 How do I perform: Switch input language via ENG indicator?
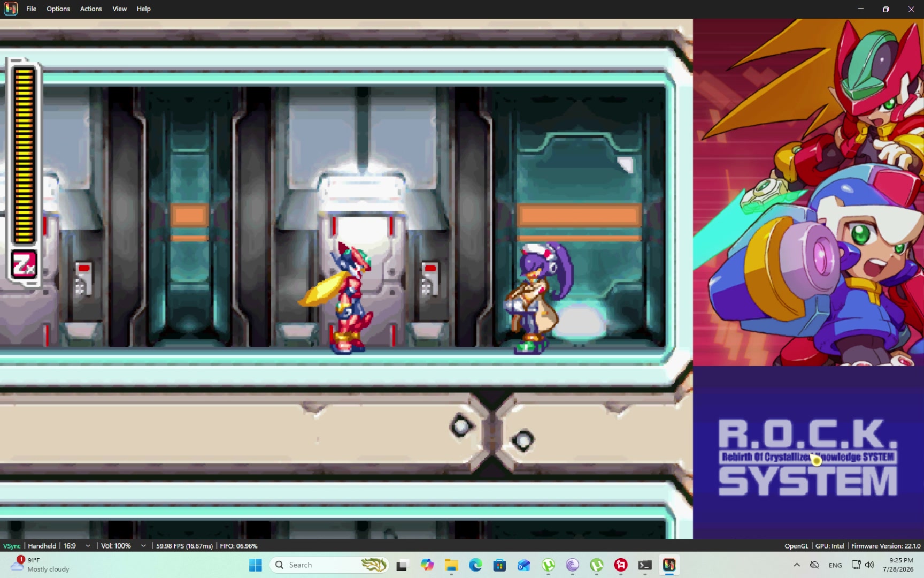[x=835, y=565]
